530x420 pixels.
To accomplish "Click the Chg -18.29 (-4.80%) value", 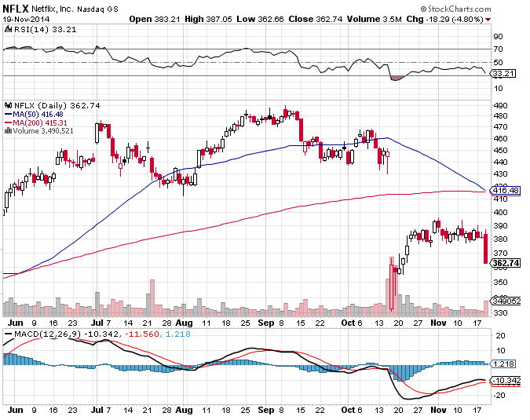I will [x=445, y=20].
